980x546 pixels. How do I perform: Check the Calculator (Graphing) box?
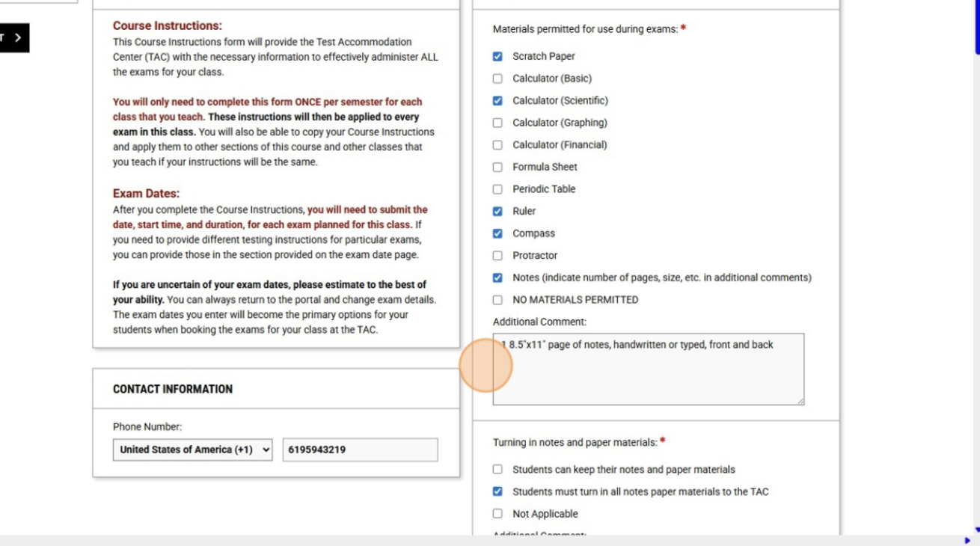tap(497, 123)
